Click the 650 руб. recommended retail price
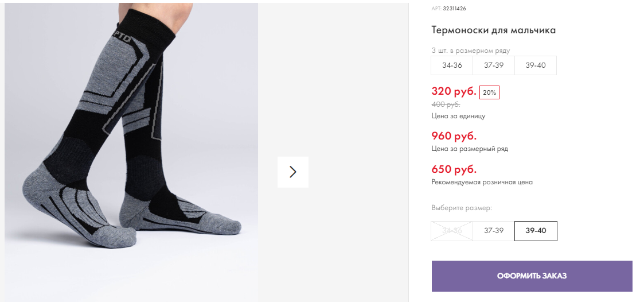This screenshot has width=644, height=302. pyautogui.click(x=454, y=170)
